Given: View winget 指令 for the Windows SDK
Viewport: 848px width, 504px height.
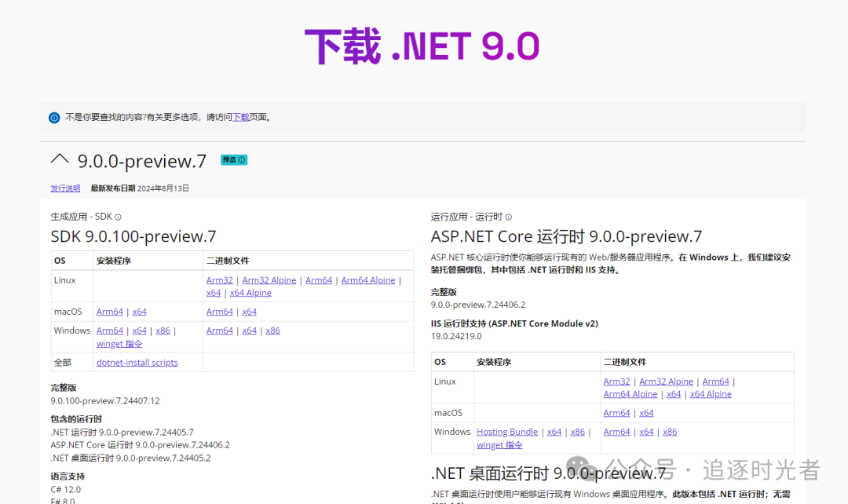Looking at the screenshot, I should [x=119, y=343].
